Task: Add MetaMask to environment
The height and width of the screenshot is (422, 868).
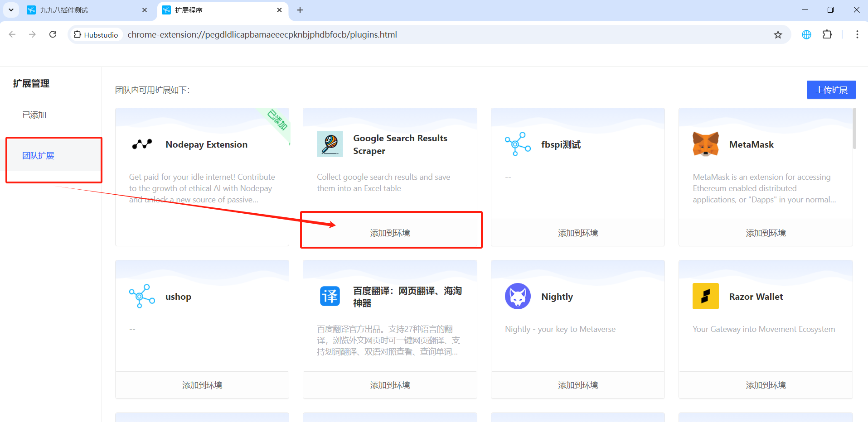Action: click(x=766, y=233)
